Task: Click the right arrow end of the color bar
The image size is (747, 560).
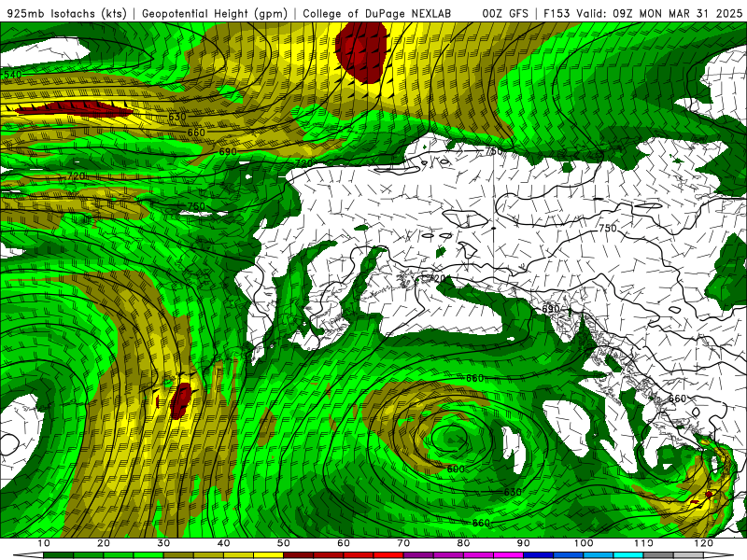Action: tap(719, 555)
